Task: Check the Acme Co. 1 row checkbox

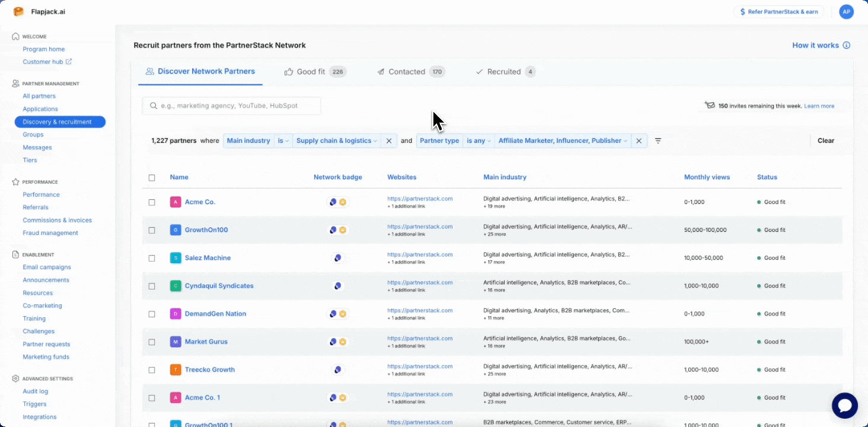Action: pyautogui.click(x=152, y=397)
